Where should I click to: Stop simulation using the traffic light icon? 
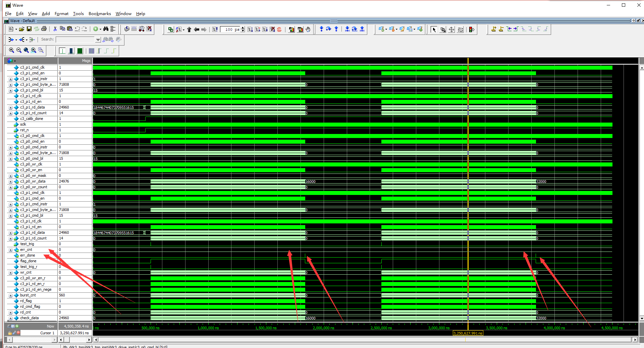click(471, 29)
